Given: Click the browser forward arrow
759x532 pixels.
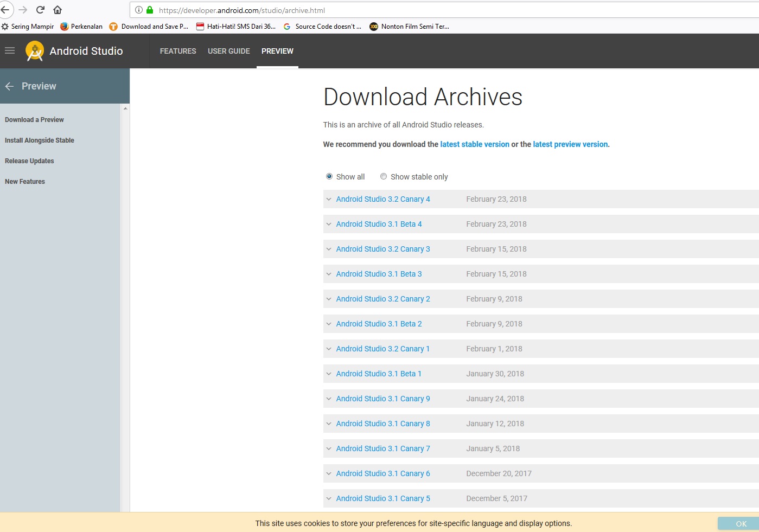Looking at the screenshot, I should pos(23,10).
